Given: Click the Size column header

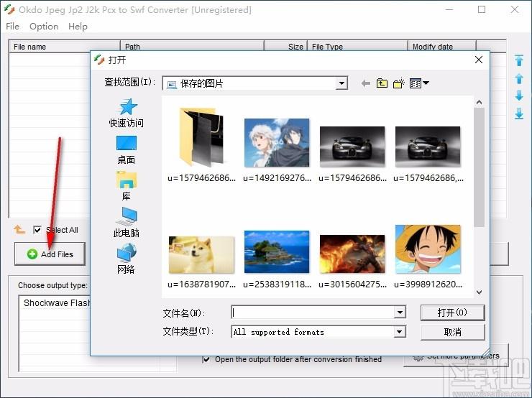Looking at the screenshot, I should (285, 47).
